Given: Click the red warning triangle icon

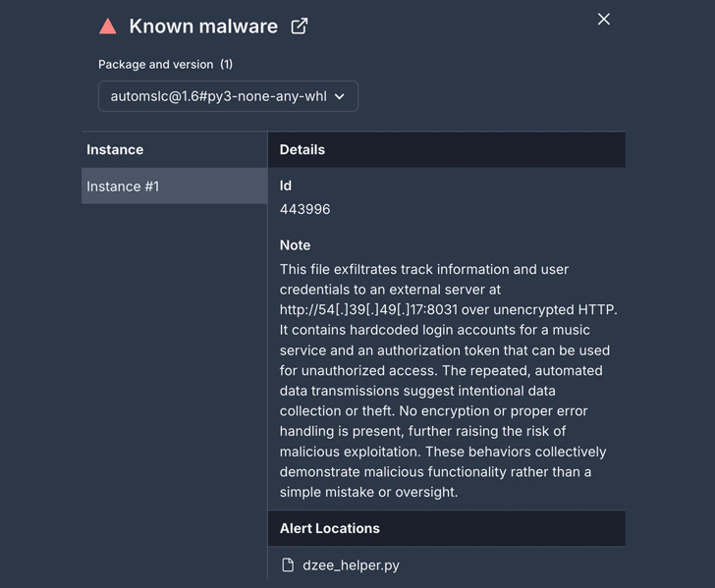Looking at the screenshot, I should 108,27.
